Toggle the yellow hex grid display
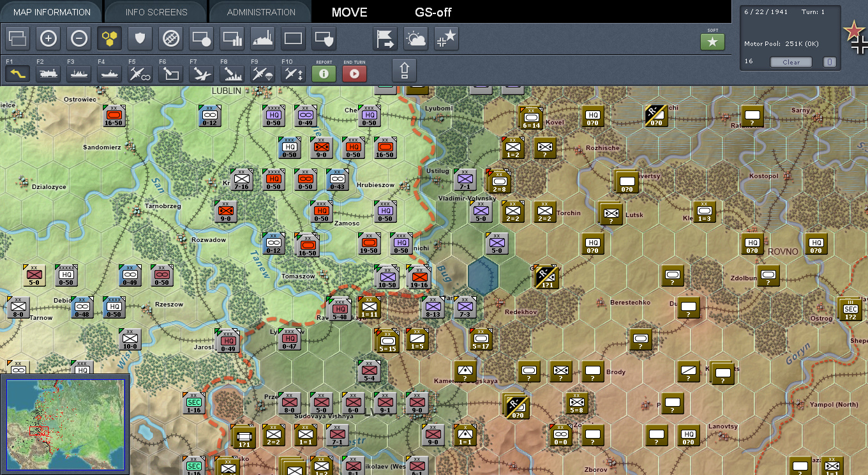The image size is (868, 475). tap(109, 39)
